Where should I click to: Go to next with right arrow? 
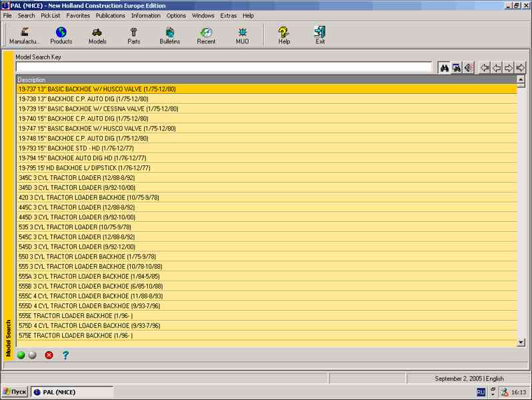point(508,68)
